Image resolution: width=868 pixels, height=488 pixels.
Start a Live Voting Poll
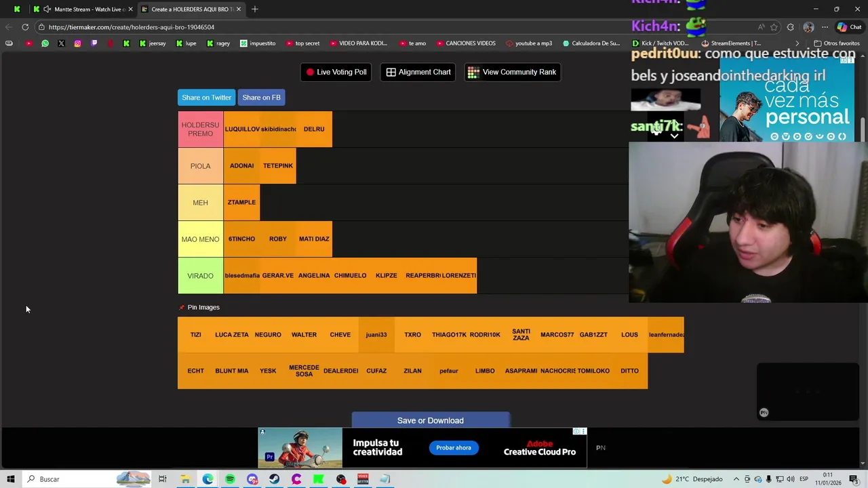coord(336,72)
